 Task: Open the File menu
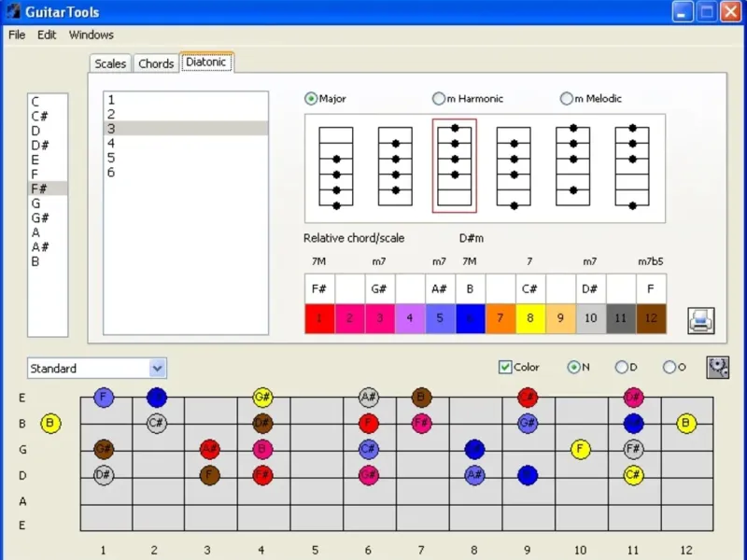point(17,35)
